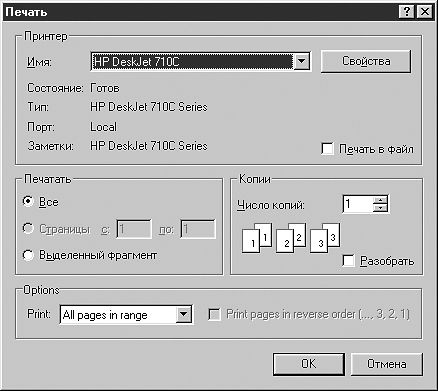The image size is (438, 391).
Task: Toggle the Разобрать collate checkbox
Action: coord(348,260)
